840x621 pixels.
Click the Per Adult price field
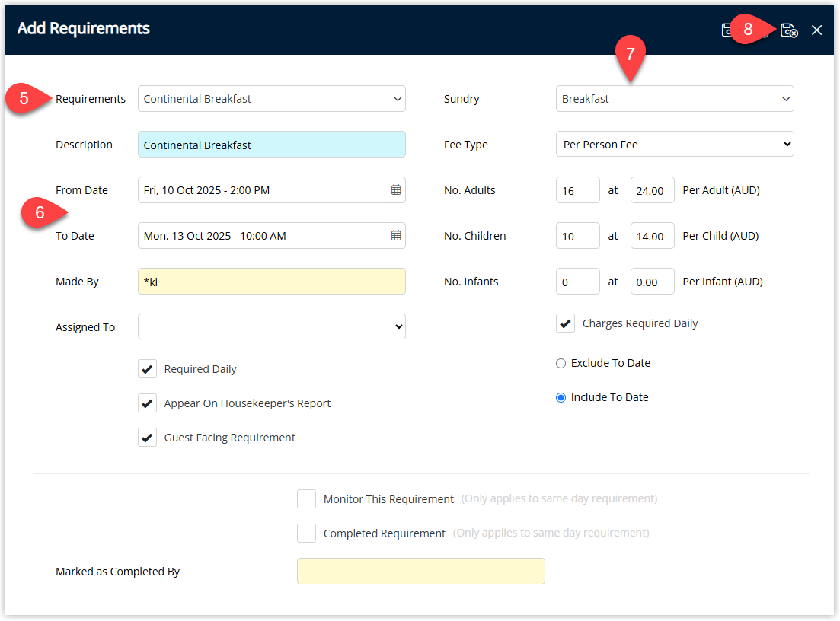pyautogui.click(x=652, y=190)
